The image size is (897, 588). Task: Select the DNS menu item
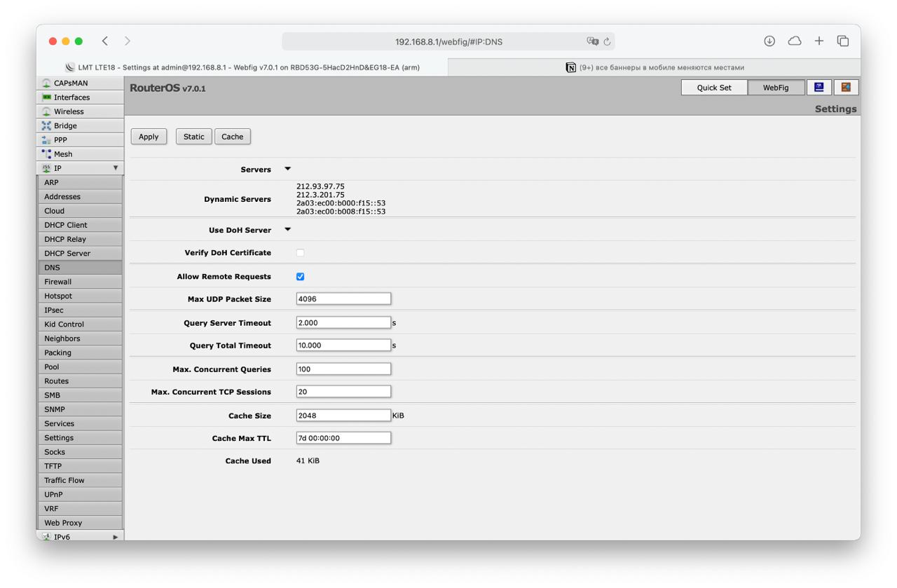(80, 267)
